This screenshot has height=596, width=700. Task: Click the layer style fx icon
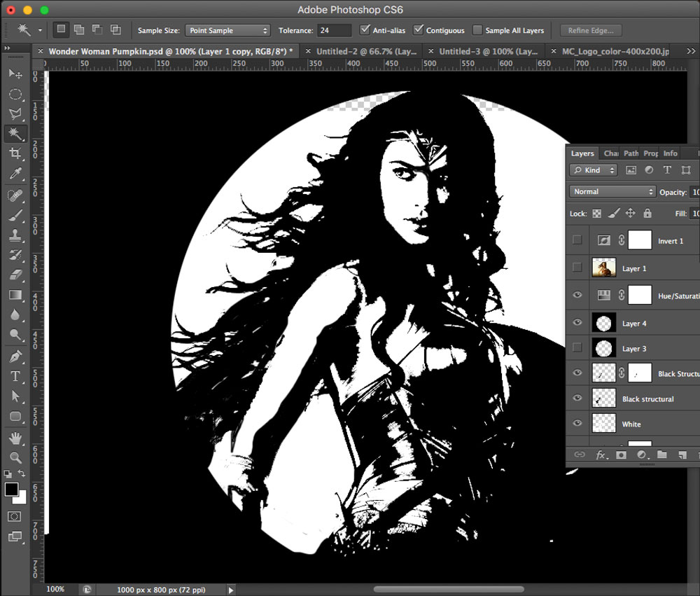click(x=601, y=455)
